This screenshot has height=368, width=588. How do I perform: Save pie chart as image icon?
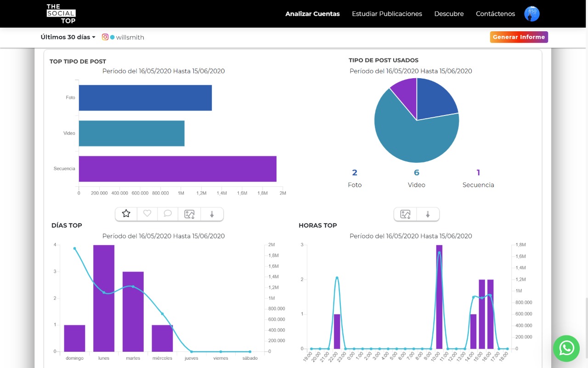pos(405,214)
